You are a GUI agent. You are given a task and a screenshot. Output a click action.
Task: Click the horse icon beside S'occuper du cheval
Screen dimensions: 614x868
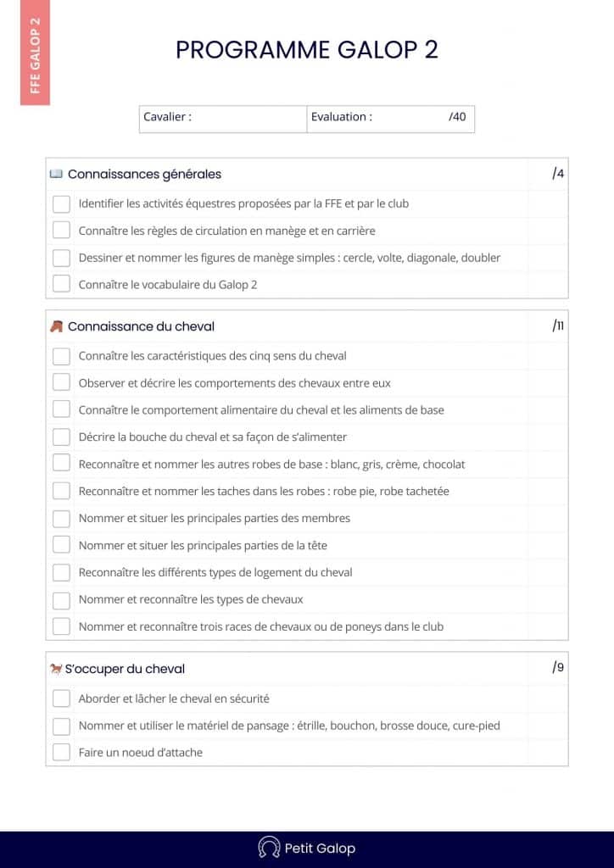click(x=56, y=669)
